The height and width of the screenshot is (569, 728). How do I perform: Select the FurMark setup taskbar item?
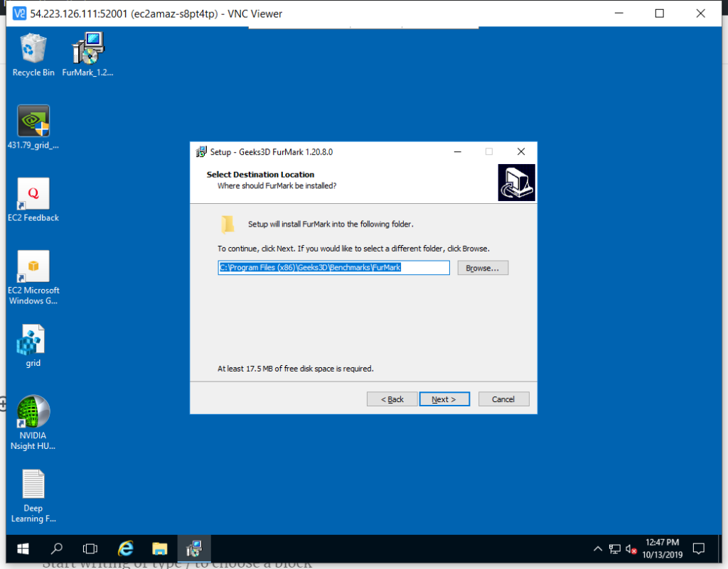point(194,549)
